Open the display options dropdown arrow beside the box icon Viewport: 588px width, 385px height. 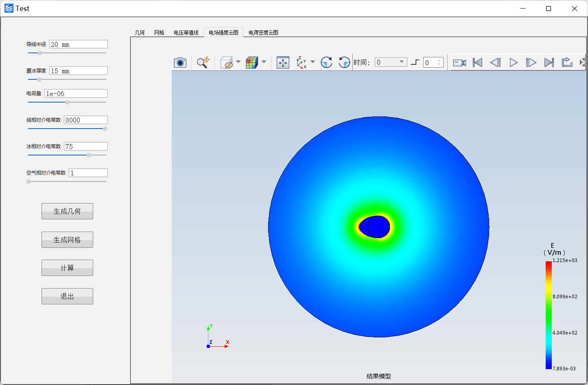(x=238, y=62)
